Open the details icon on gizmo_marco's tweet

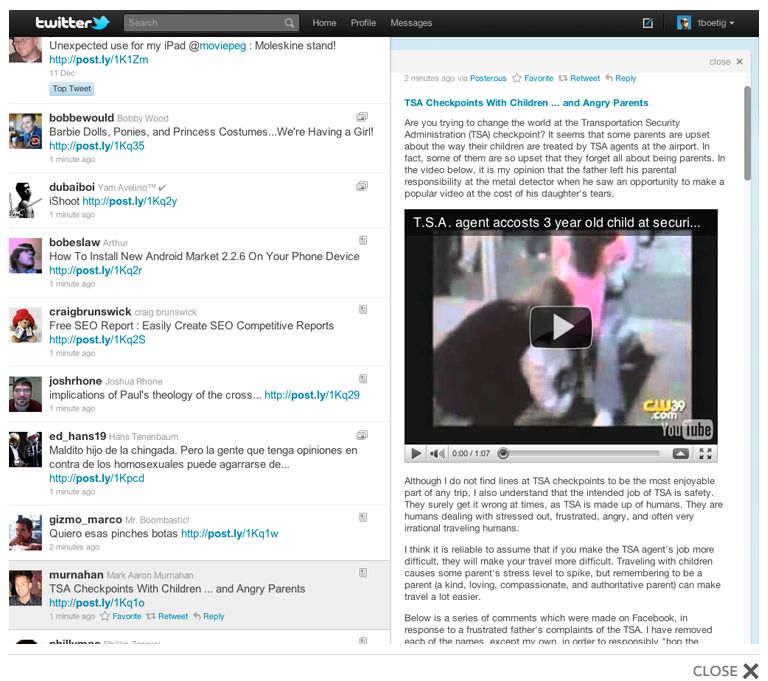point(363,517)
